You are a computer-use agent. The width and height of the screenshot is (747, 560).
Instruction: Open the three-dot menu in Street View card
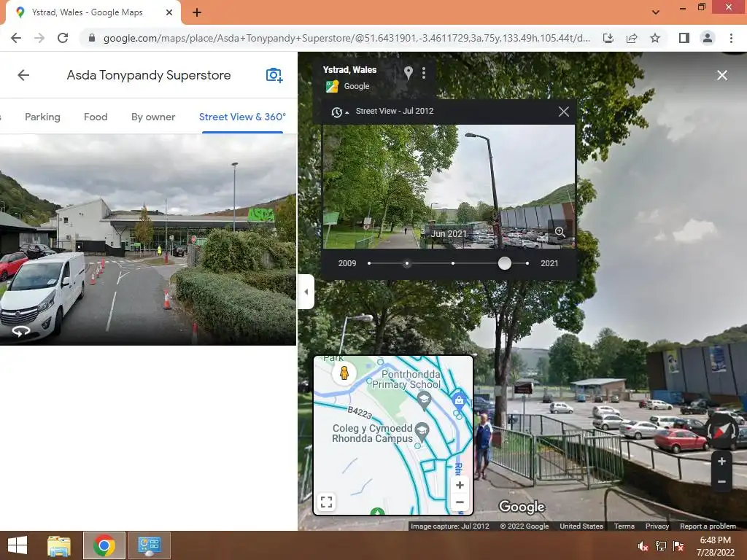[424, 73]
